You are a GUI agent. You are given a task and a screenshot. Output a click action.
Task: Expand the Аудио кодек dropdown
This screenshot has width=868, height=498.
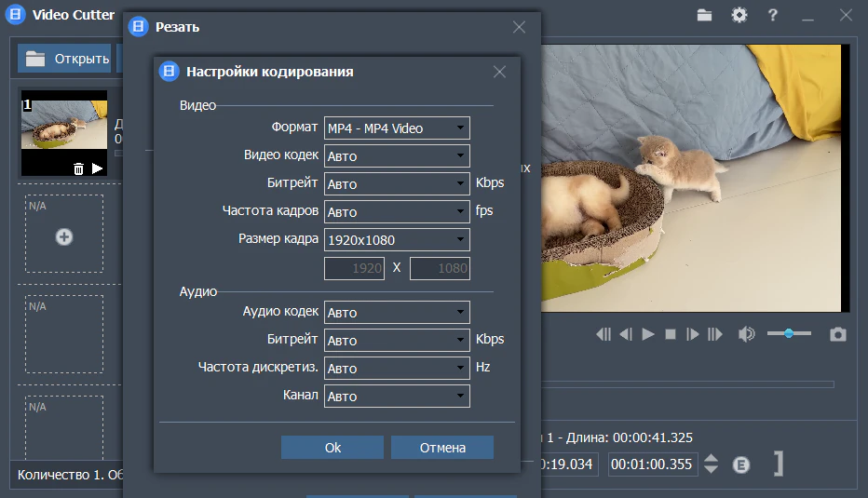pos(397,312)
